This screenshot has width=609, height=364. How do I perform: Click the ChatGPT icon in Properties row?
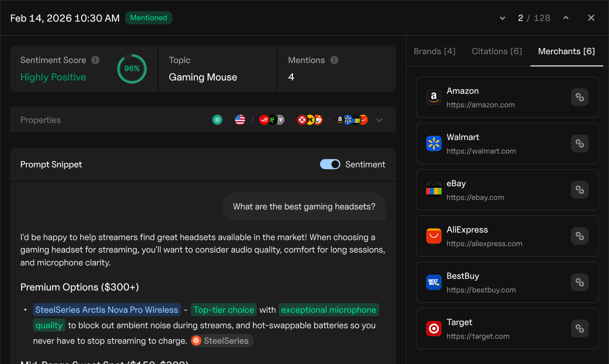coord(217,120)
